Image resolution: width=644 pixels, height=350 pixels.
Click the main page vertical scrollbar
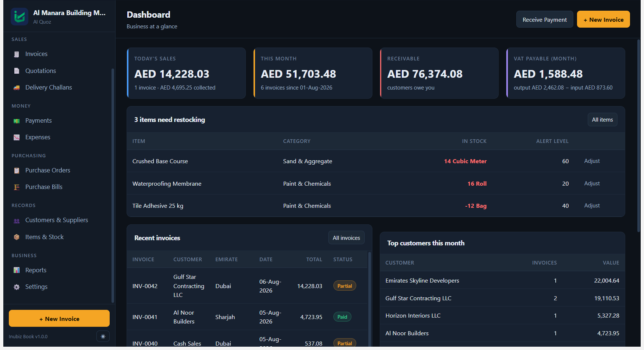coord(638,136)
